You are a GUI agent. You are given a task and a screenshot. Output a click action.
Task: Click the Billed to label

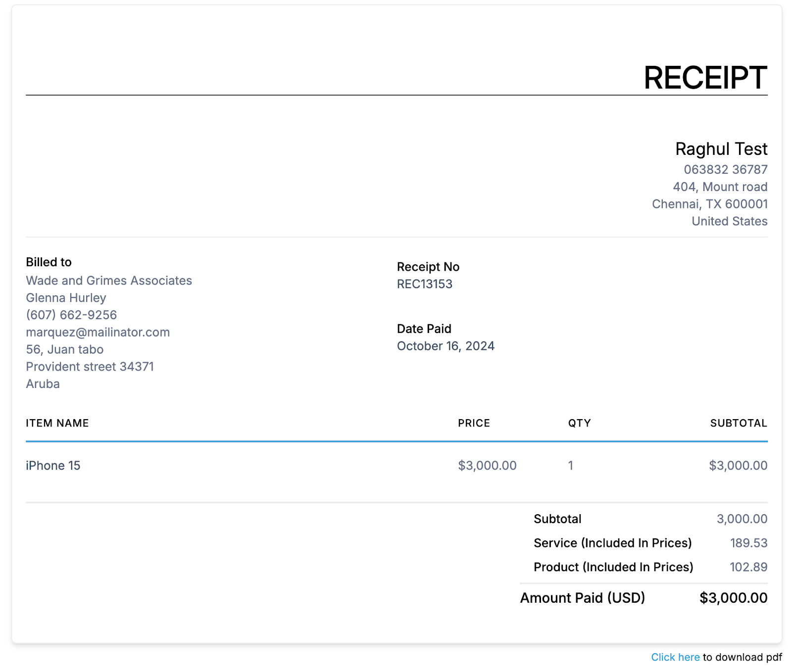coord(49,262)
